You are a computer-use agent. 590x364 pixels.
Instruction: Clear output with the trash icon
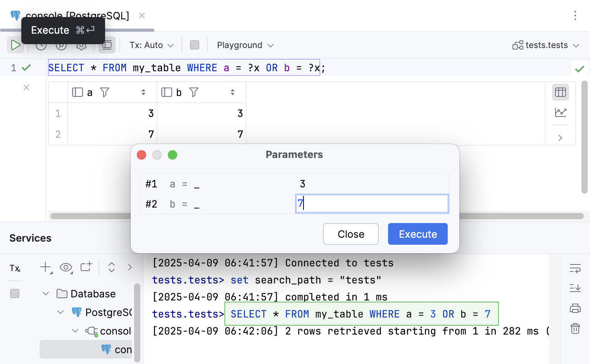coord(575,328)
